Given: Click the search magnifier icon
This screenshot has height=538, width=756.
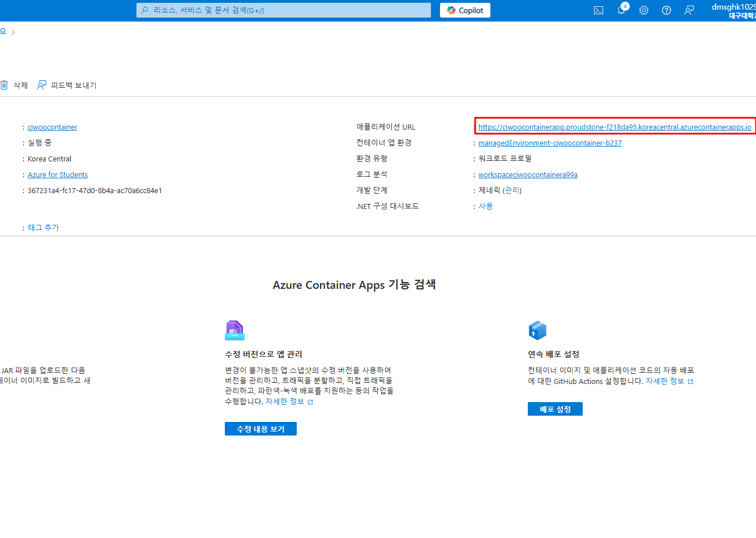Looking at the screenshot, I should [x=145, y=10].
